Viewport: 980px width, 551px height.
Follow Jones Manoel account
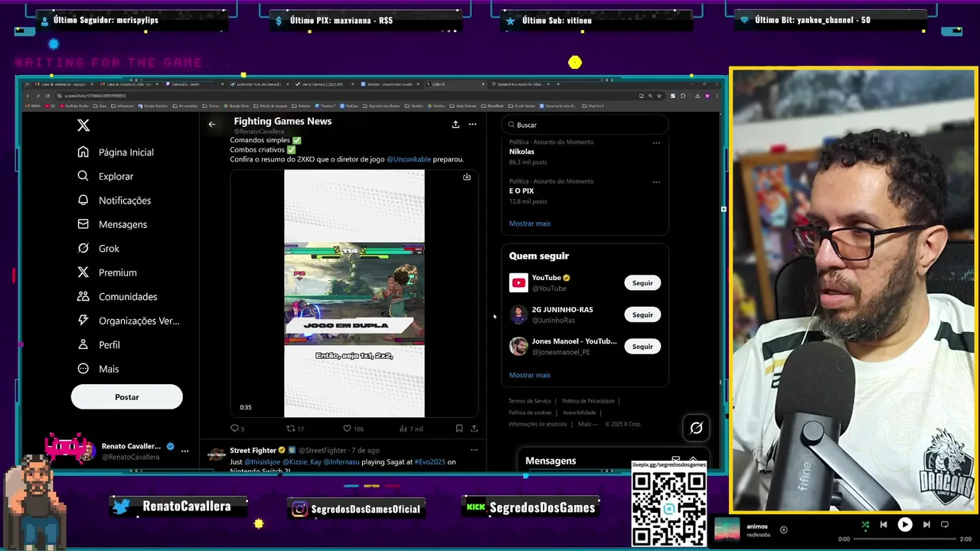(642, 347)
